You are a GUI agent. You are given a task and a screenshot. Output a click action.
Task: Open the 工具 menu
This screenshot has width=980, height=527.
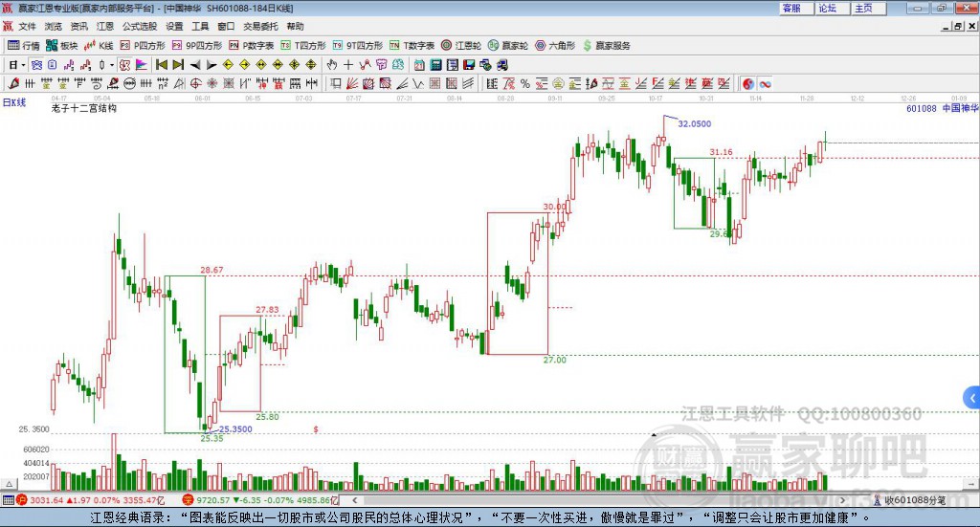(200, 26)
